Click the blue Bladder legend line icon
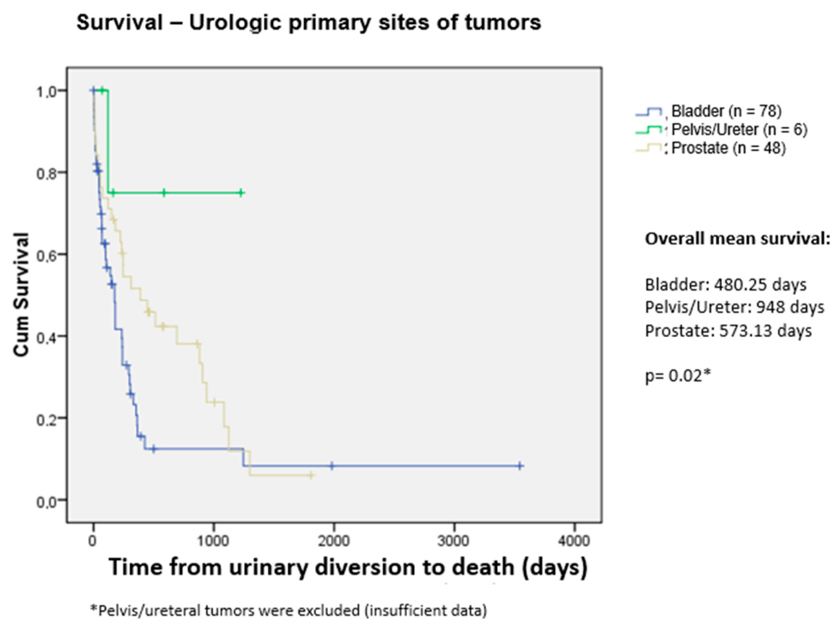Image resolution: width=840 pixels, height=630 pixels. 649,112
